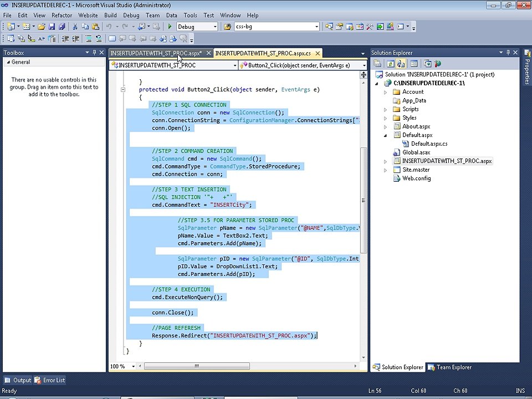
Task: Close the INSERTUPDATEWITH_ST_PROC.aspx.cs tab
Action: point(318,53)
